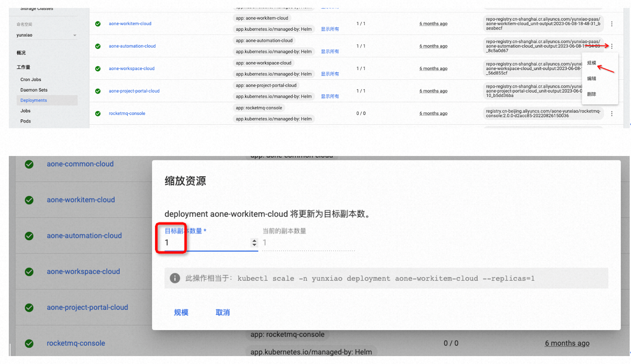The image size is (631, 364).
Task: Click the info icon next to kubectl hint
Action: click(175, 279)
